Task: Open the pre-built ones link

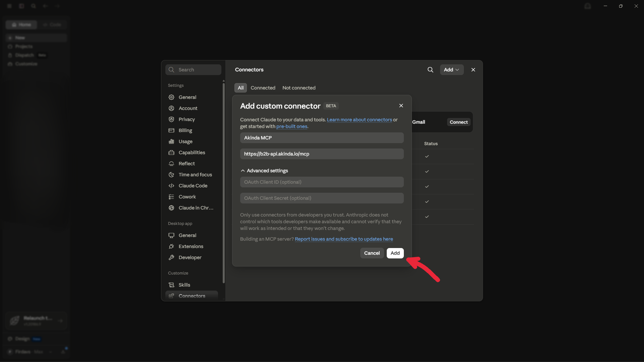Action: click(291, 126)
